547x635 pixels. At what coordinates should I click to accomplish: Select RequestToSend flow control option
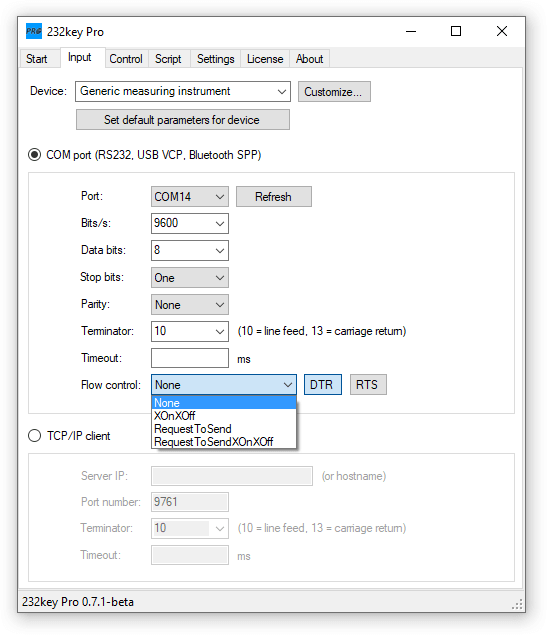point(224,428)
